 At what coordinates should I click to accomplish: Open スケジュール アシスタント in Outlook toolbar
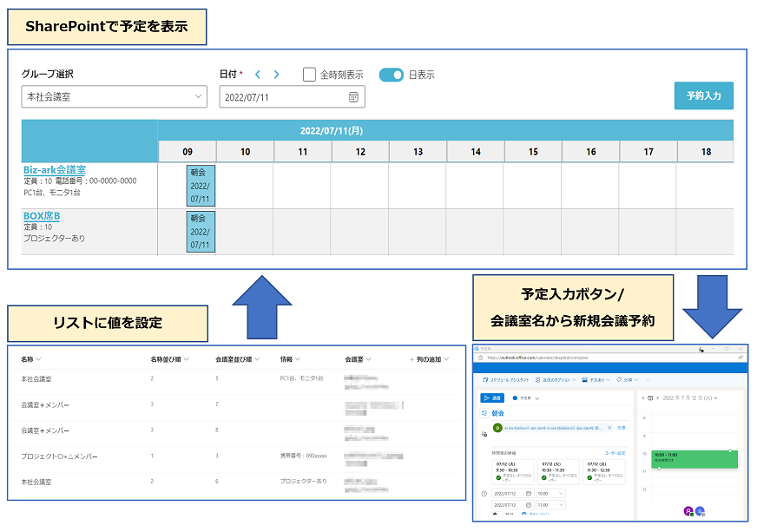pos(504,379)
